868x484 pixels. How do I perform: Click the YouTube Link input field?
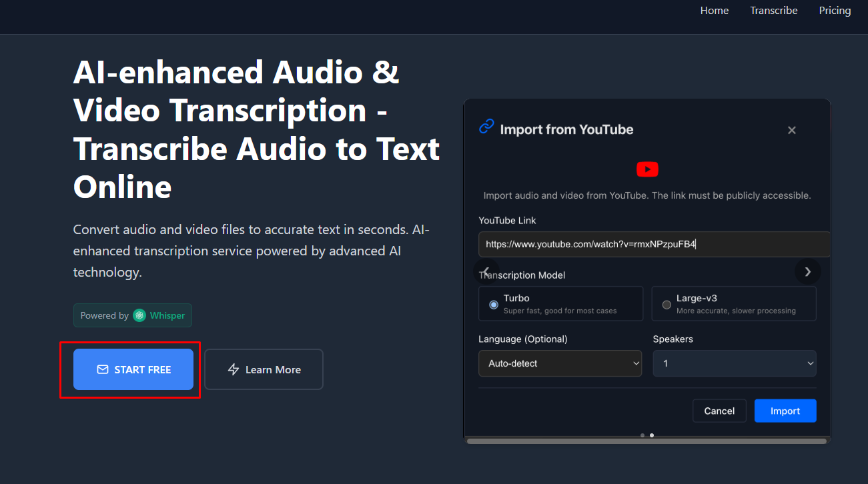coord(654,244)
